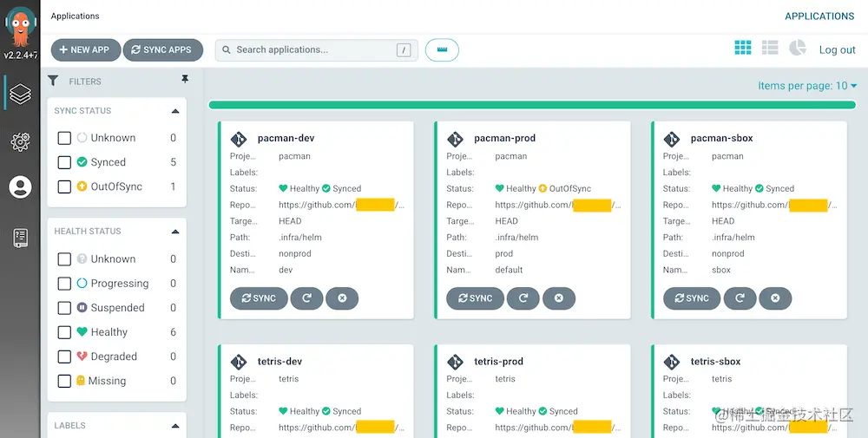
Task: Check the Missing filter checkbox
Action: tap(64, 381)
